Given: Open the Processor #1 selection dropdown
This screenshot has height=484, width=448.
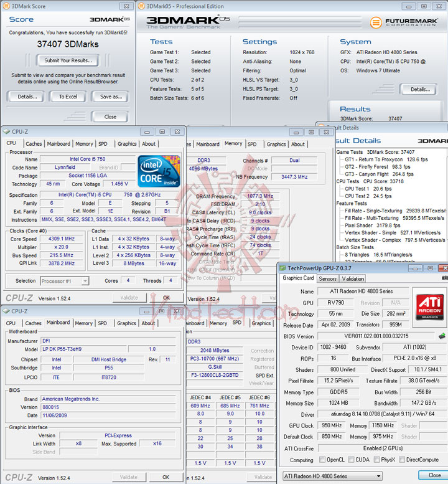Looking at the screenshot, I should point(65,281).
